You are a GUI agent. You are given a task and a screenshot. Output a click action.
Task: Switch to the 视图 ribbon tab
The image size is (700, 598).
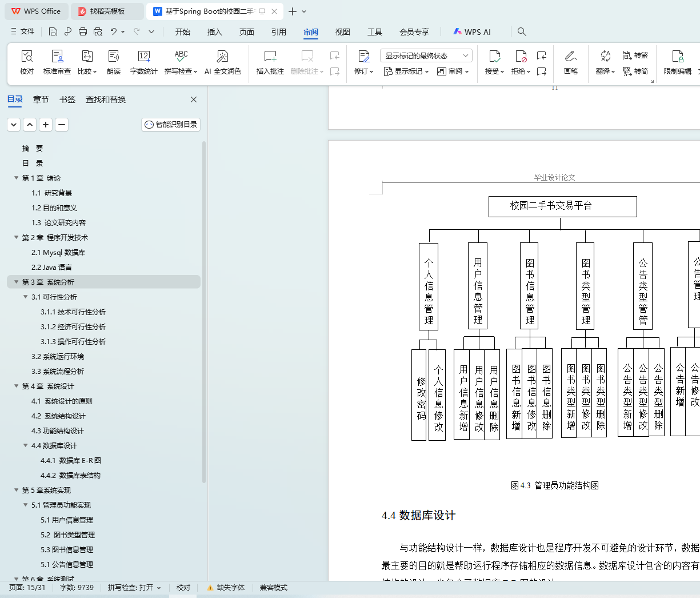[x=343, y=32]
